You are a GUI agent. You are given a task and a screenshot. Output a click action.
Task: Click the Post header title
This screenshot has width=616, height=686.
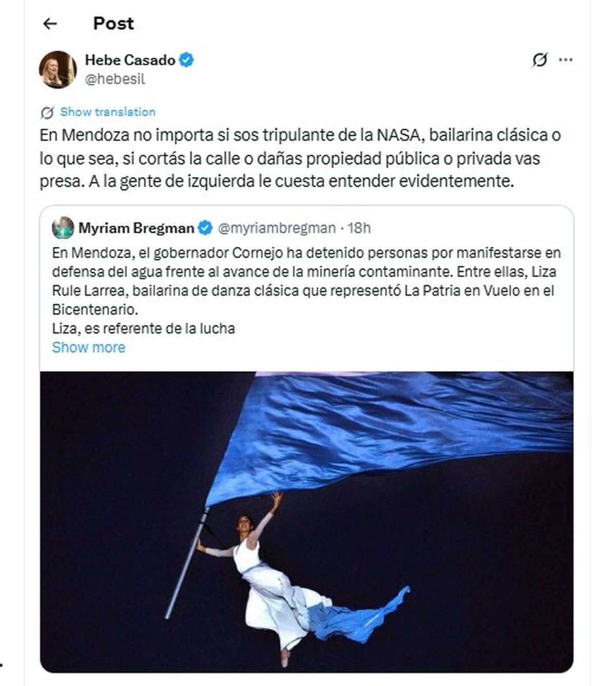click(113, 23)
